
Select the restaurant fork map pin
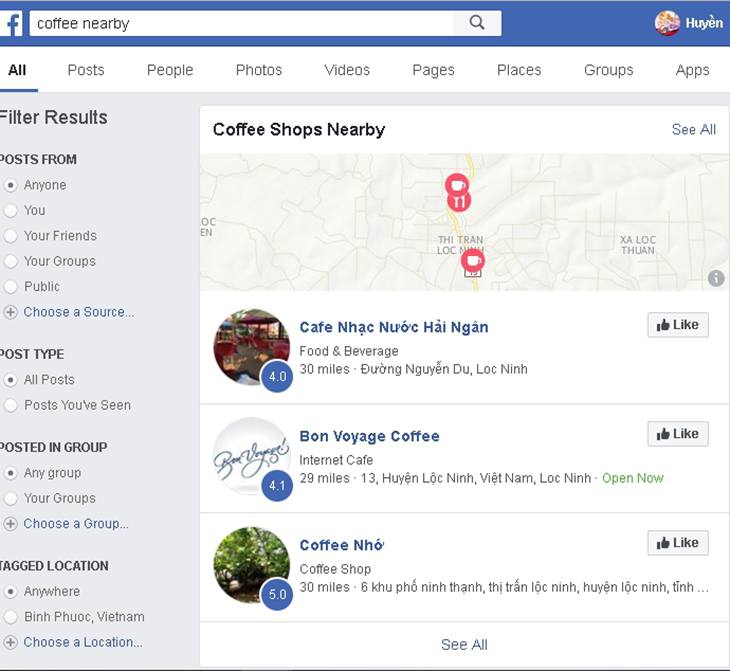459,201
